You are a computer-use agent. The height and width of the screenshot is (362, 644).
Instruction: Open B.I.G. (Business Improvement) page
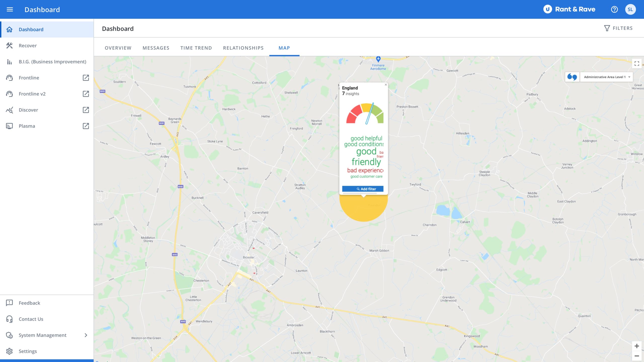click(x=47, y=62)
